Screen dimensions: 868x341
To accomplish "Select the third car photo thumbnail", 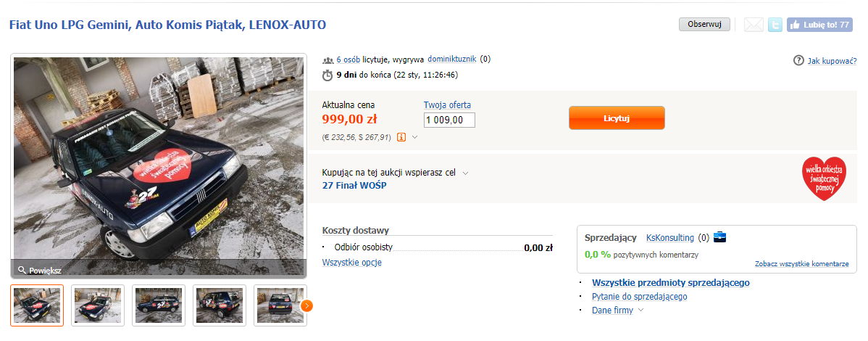I will pos(159,305).
